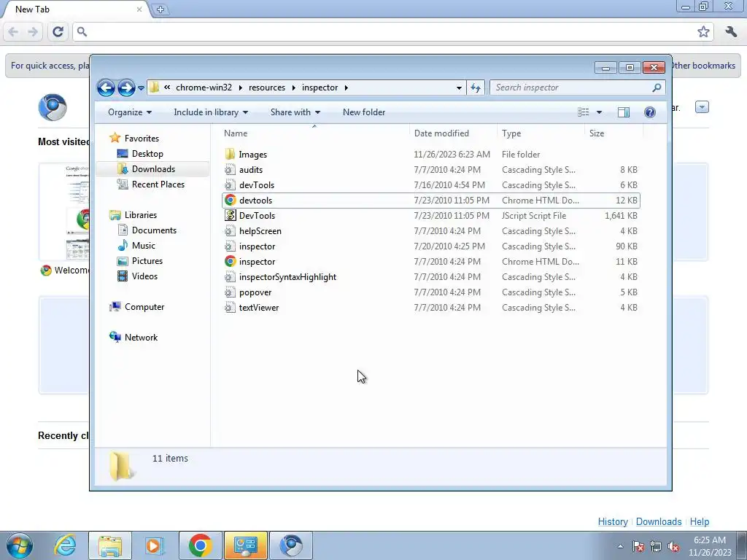Screen dimensions: 747x560
Task: Open Pictures library in navigation pane
Action: pos(147,261)
